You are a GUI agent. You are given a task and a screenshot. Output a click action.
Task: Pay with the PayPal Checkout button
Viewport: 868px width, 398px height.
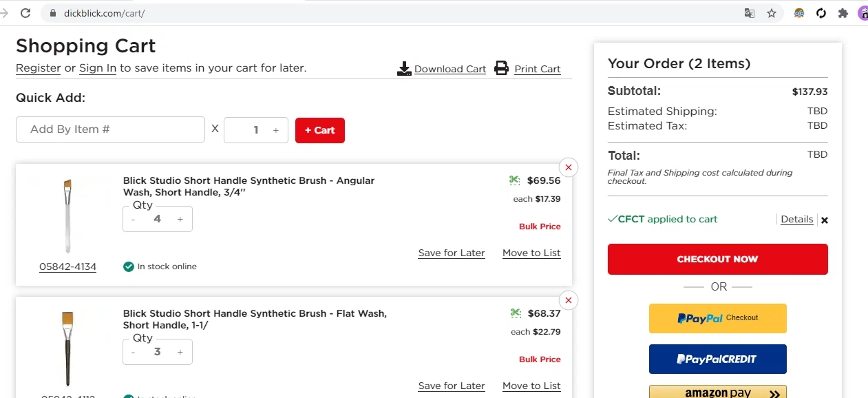(x=717, y=318)
